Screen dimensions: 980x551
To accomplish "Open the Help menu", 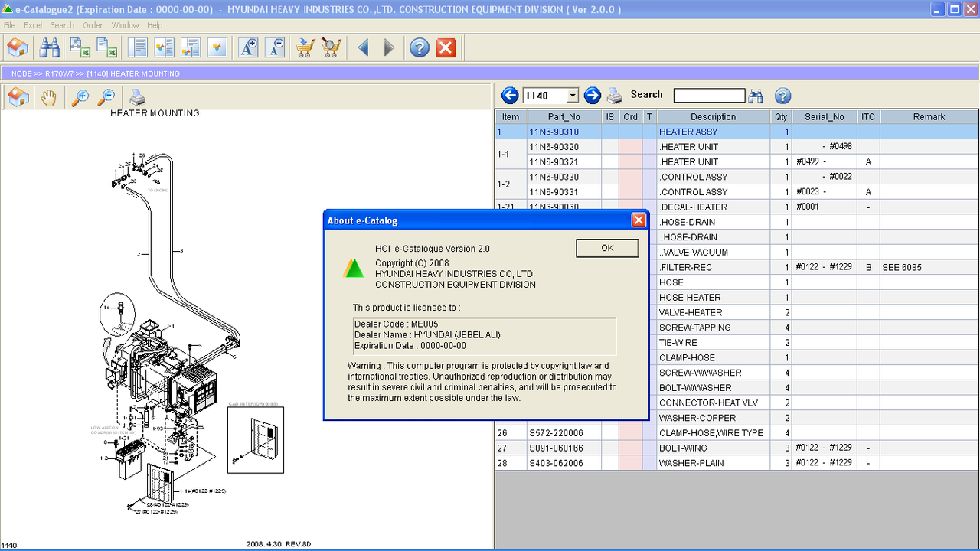I will (155, 25).
